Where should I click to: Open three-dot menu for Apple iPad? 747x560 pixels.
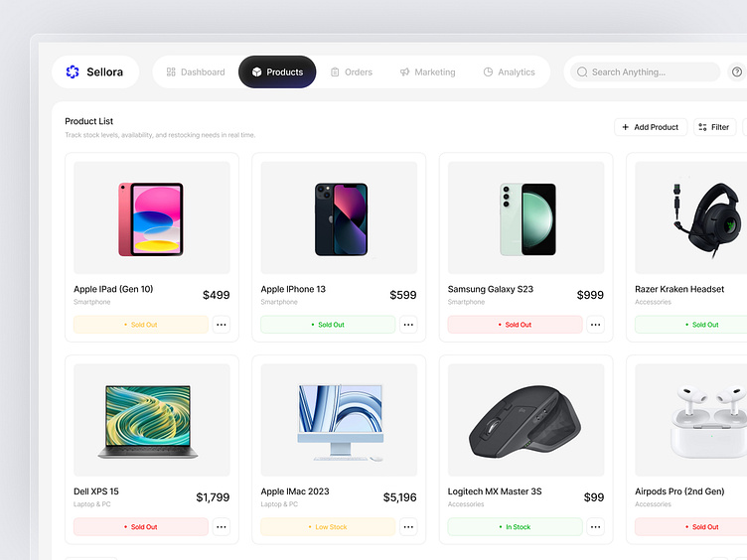pyautogui.click(x=222, y=325)
